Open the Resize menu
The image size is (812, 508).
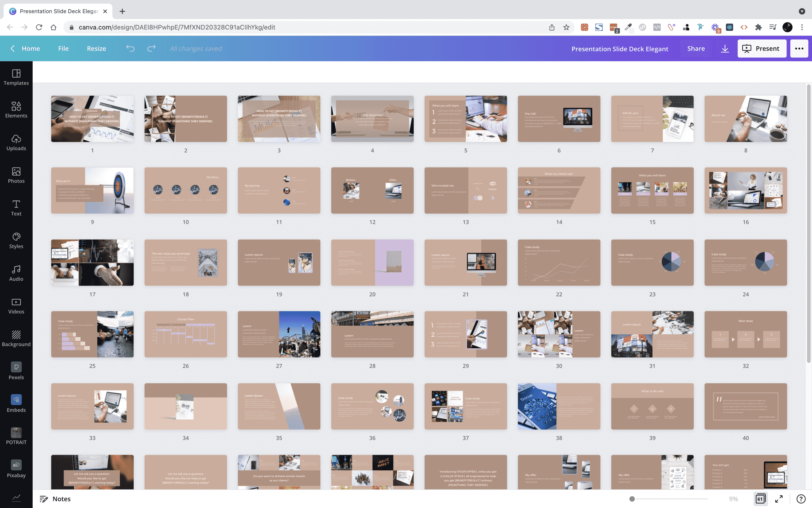coord(96,48)
